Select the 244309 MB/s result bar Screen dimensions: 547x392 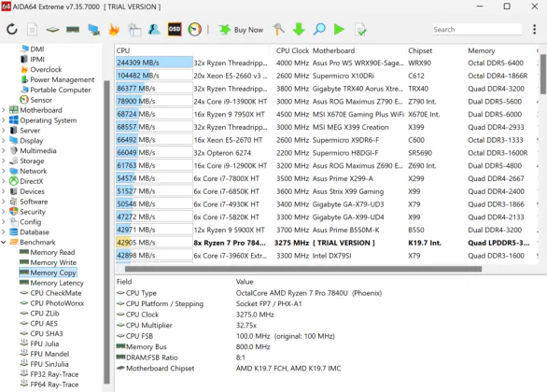(x=154, y=63)
